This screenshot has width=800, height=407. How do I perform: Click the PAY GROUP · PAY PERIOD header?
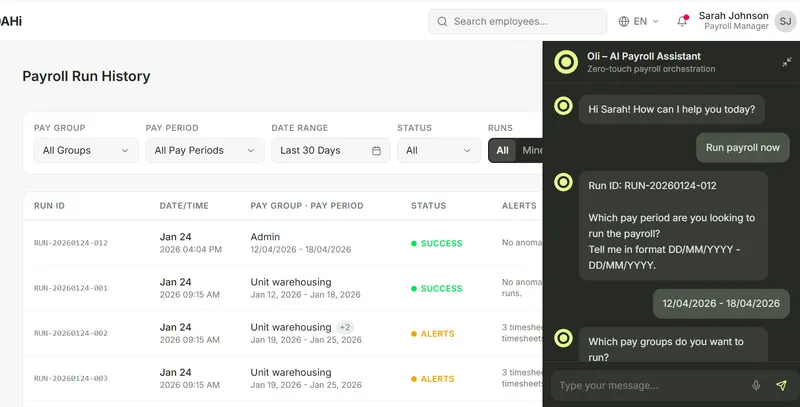pos(307,206)
